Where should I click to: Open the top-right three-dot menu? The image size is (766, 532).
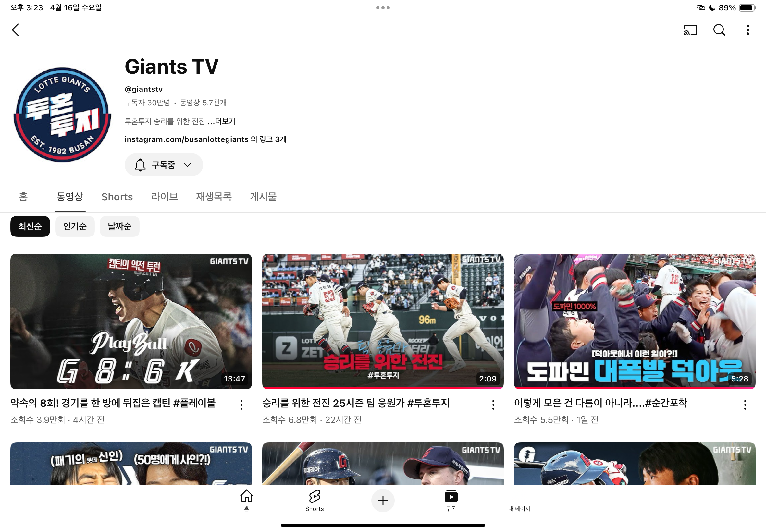(747, 30)
